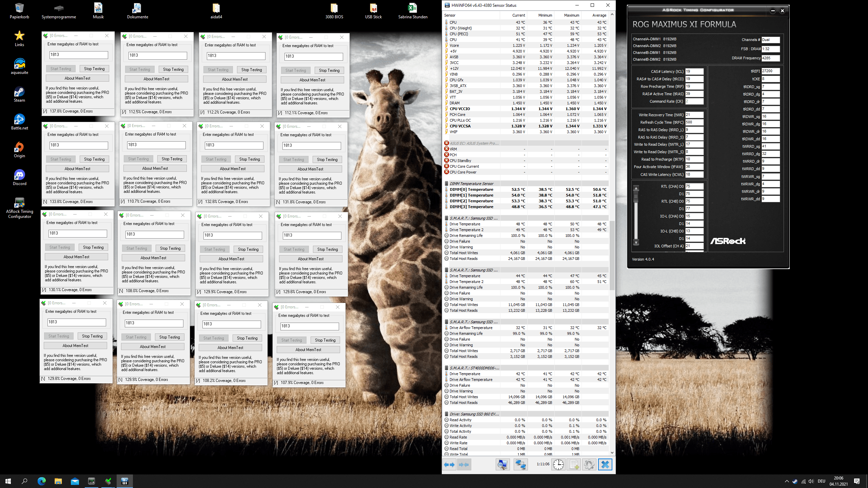Click MemTest icon in Windows taskbar
This screenshot has height=488, width=868.
(108, 481)
